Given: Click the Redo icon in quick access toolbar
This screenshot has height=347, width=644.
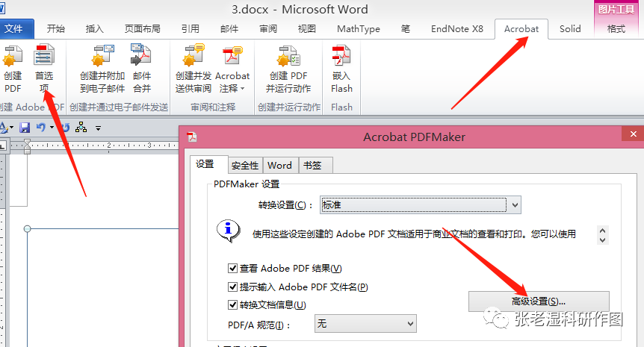Looking at the screenshot, I should 65,128.
